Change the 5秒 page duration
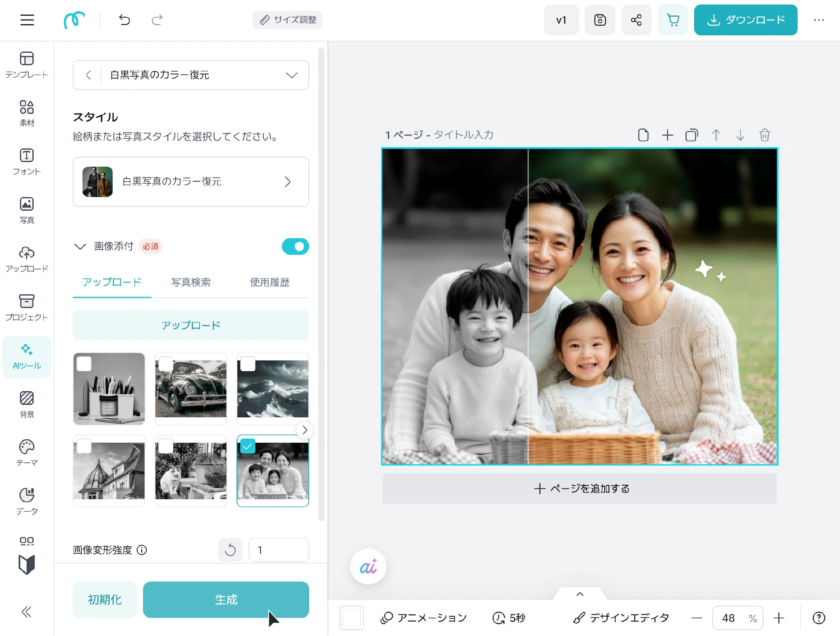Image resolution: width=840 pixels, height=636 pixels. click(509, 618)
